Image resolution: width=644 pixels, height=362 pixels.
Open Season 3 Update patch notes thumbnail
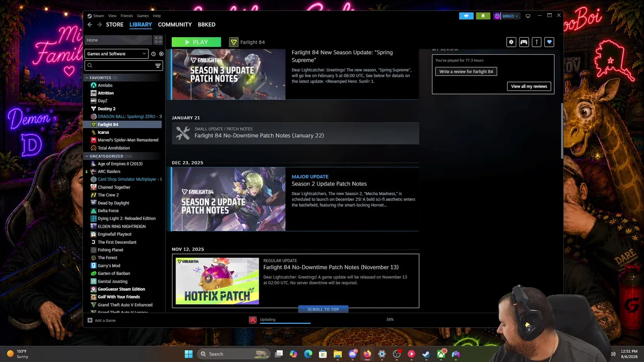click(x=229, y=74)
